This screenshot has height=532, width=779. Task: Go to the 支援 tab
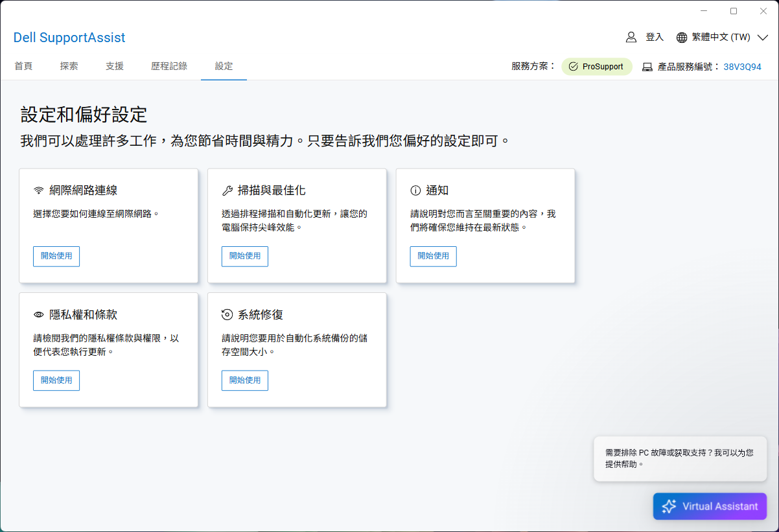[115, 66]
